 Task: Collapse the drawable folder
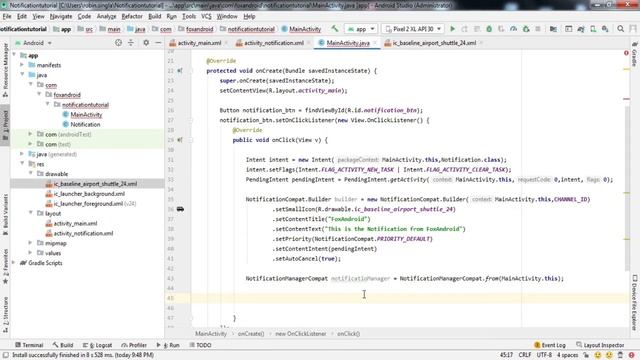(x=31, y=173)
